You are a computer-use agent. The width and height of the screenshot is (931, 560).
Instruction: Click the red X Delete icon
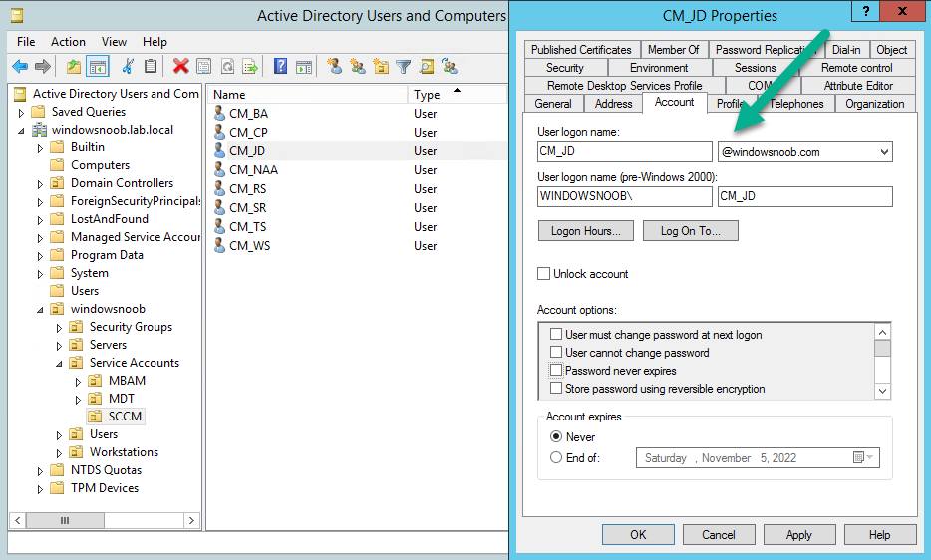(x=180, y=66)
